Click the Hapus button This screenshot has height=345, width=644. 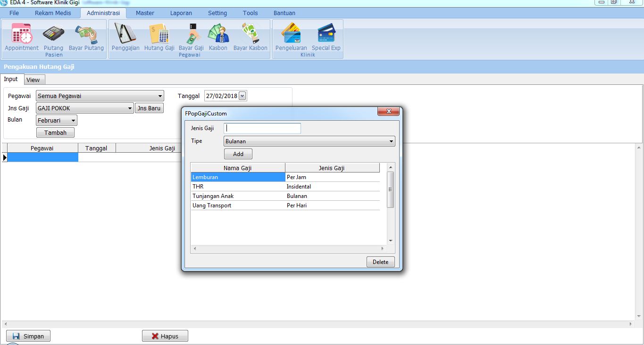[165, 337]
